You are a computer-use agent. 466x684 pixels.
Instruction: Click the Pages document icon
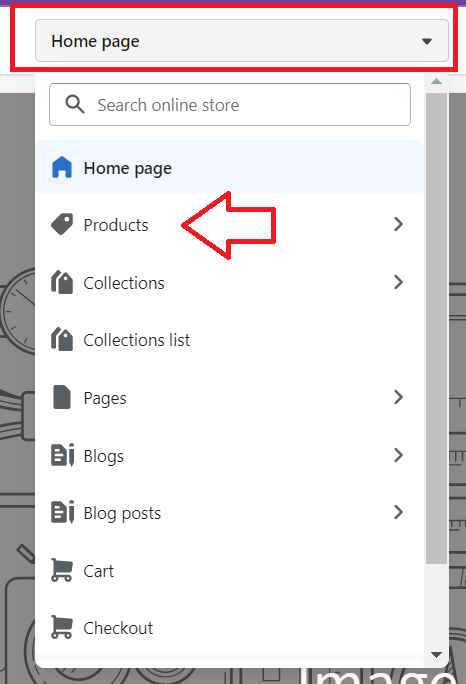62,397
